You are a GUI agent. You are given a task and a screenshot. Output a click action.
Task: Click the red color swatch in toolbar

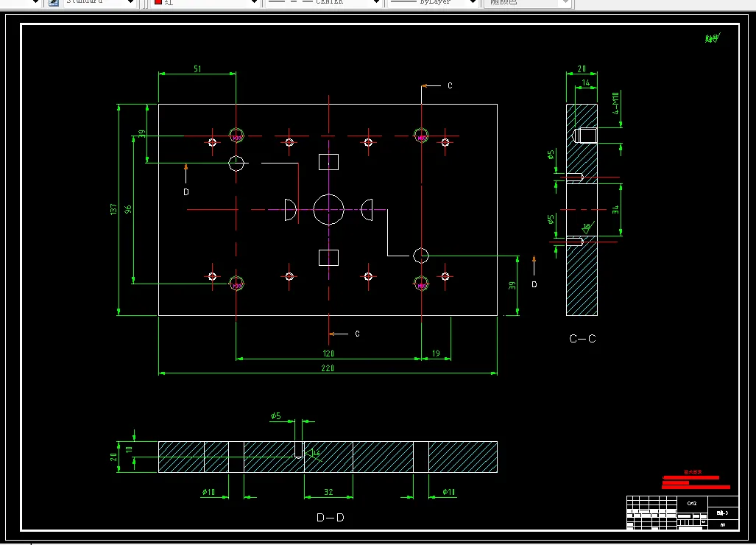pyautogui.click(x=158, y=2)
